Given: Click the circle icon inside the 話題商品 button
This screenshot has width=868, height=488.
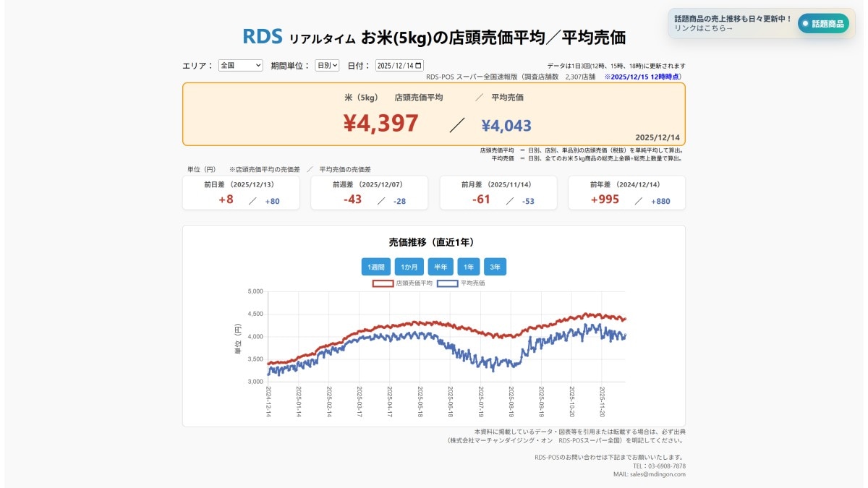Looking at the screenshot, I should (805, 23).
